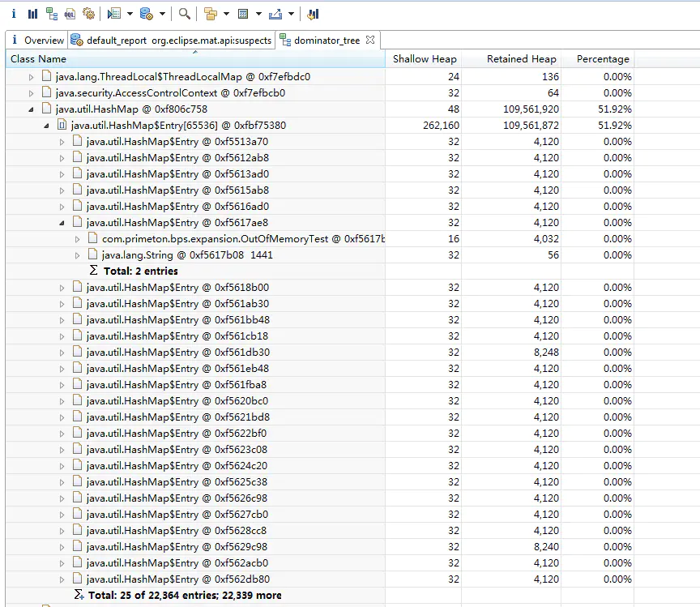700x607 pixels.
Task: Open a new dominator tree from the toolbar
Action: tap(52, 13)
